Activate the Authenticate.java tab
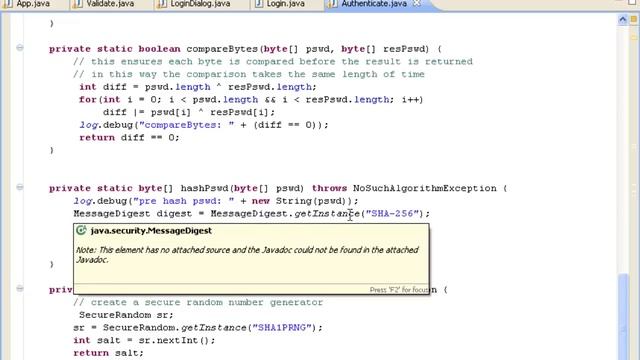This screenshot has height=360, width=640. (x=373, y=4)
